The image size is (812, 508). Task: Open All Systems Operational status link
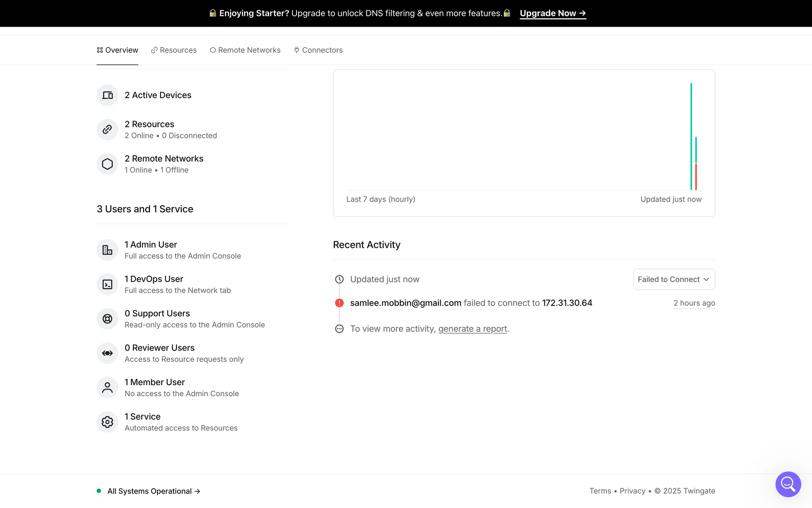[153, 491]
